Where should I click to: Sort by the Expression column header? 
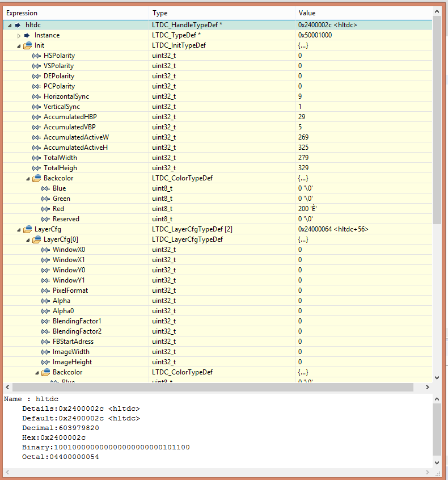76,13
